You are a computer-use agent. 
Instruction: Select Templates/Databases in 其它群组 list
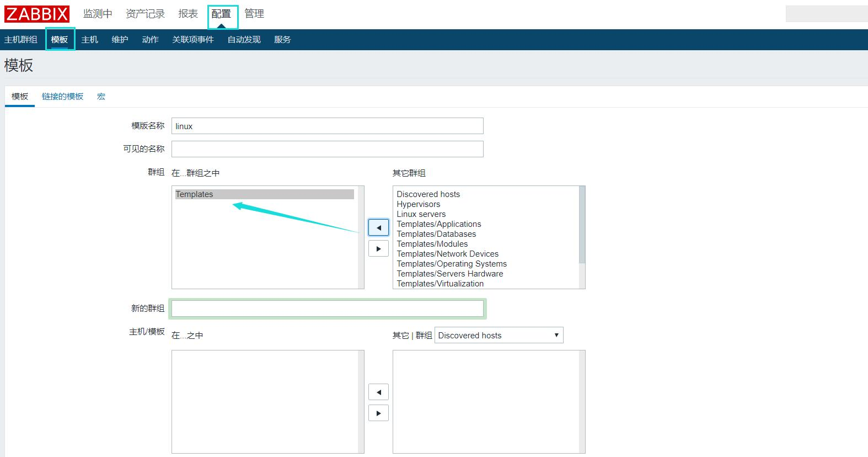pos(436,234)
